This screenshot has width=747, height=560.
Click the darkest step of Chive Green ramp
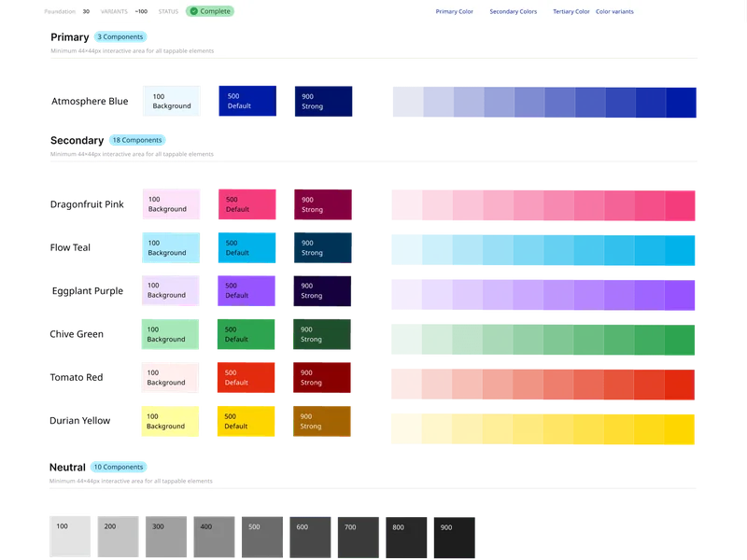(x=680, y=340)
